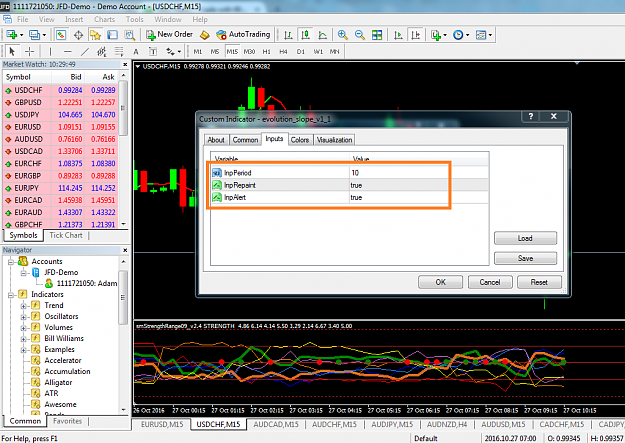625x443 pixels.
Task: Select EURUSD row in Market Watch
Action: pos(61,127)
